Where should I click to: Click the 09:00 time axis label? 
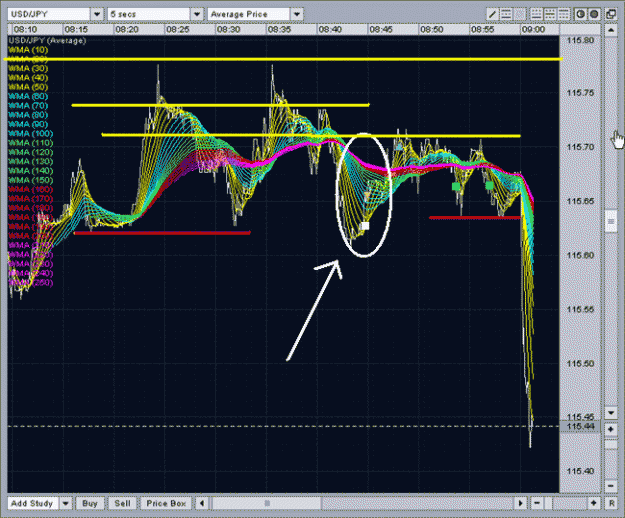click(533, 29)
